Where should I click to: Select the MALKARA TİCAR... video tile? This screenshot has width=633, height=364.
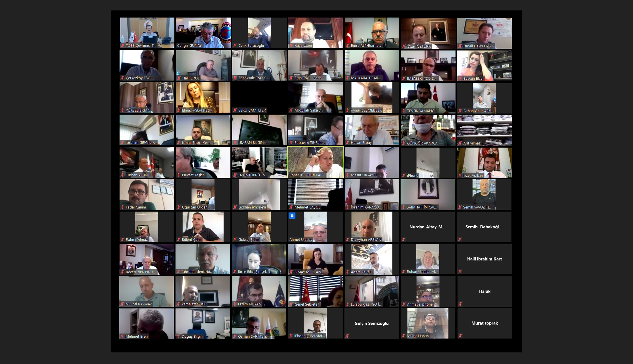(372, 65)
